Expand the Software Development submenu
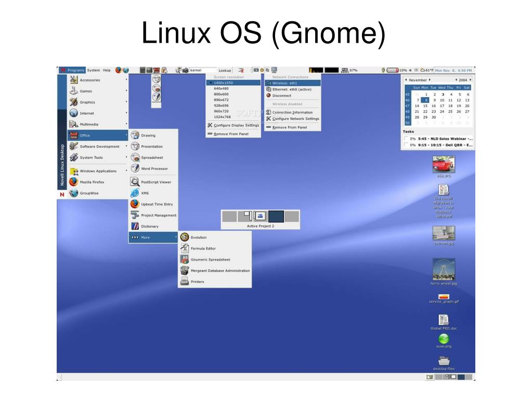Viewport: 532px width, 399px height. click(98, 146)
